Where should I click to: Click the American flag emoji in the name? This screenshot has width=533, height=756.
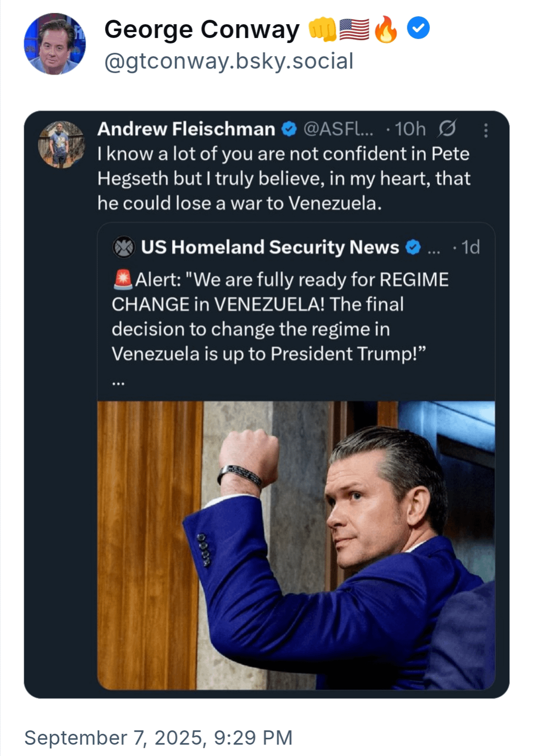pyautogui.click(x=354, y=29)
